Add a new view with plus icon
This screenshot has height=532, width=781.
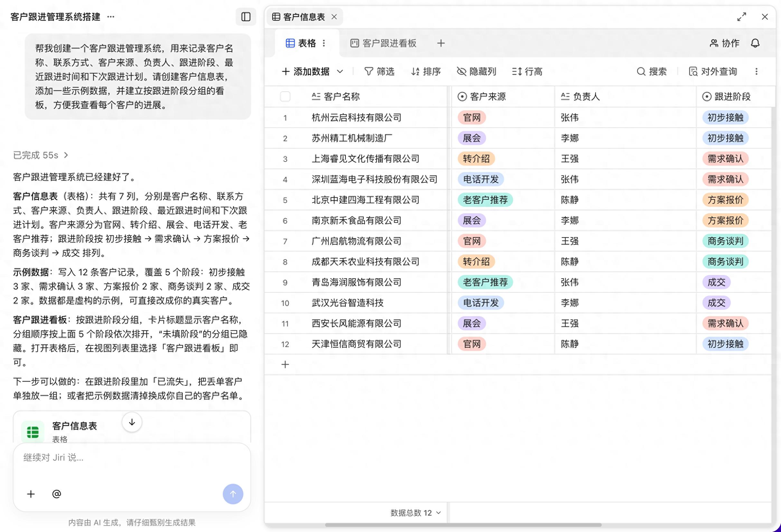(441, 43)
